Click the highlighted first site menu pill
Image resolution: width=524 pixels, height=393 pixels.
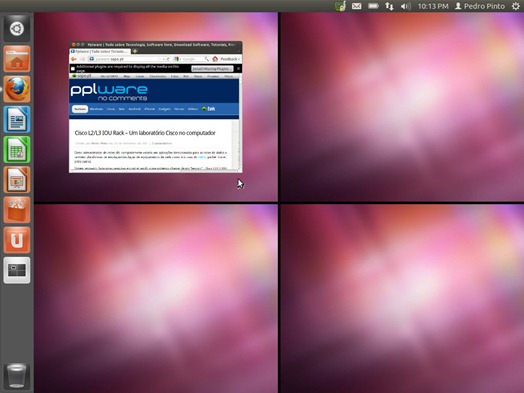point(80,109)
